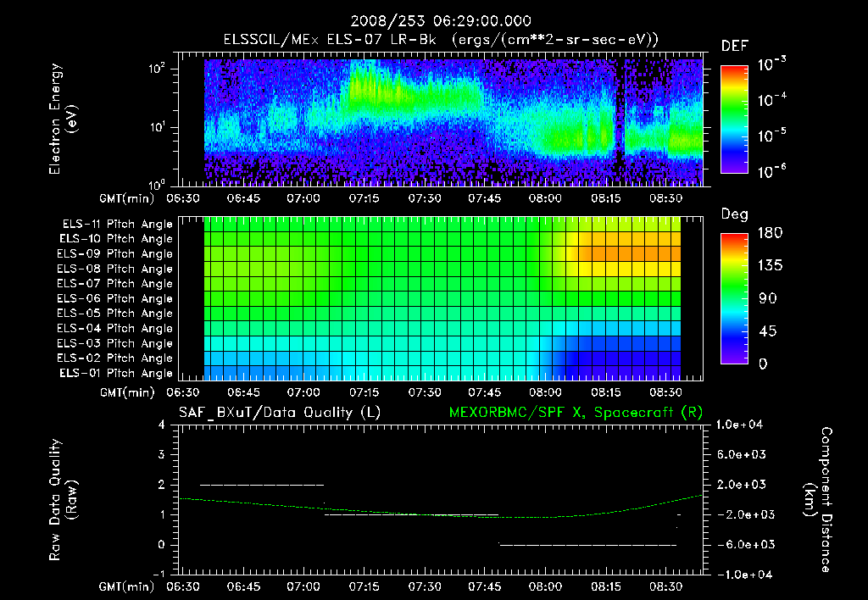This screenshot has height=600, width=868.
Task: Select the ELS-03 Pitch Angle row label
Action: (x=115, y=344)
